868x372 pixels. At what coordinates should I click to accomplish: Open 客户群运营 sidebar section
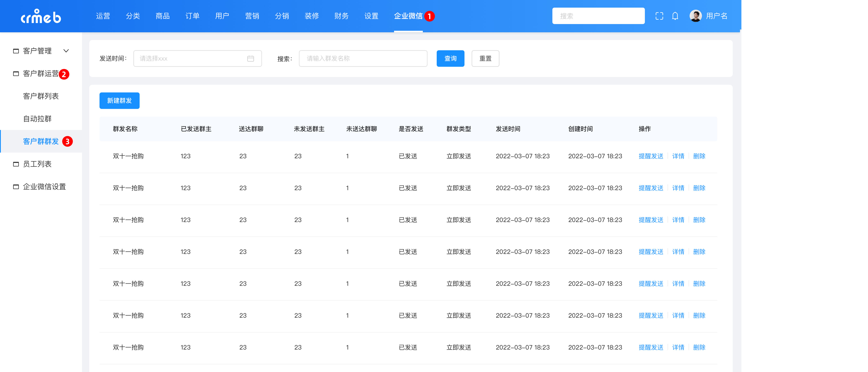click(x=40, y=73)
